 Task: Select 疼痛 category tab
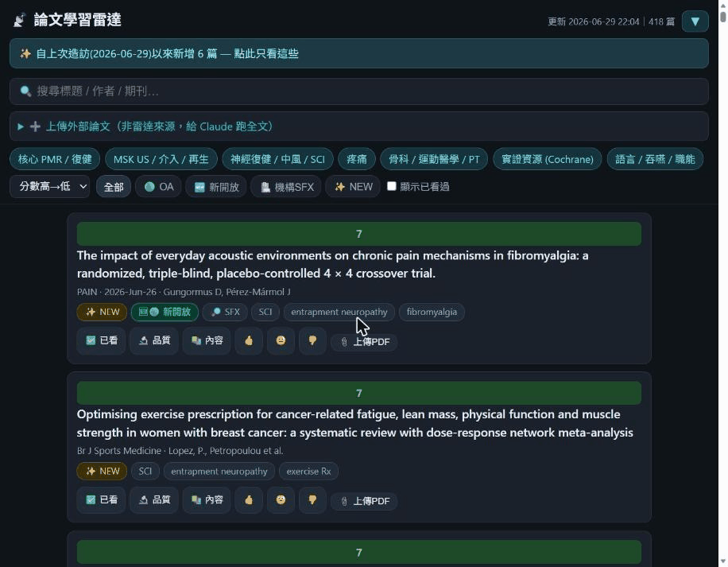point(357,159)
